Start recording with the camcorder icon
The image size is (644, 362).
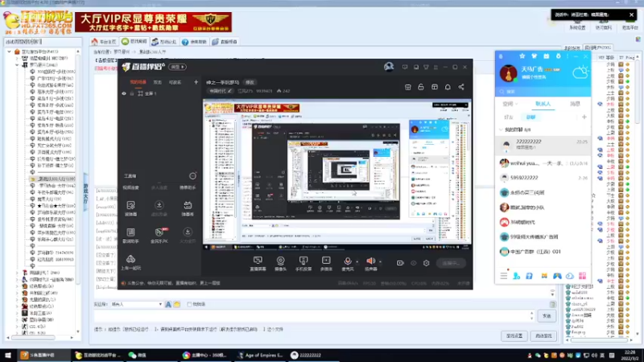(x=400, y=263)
